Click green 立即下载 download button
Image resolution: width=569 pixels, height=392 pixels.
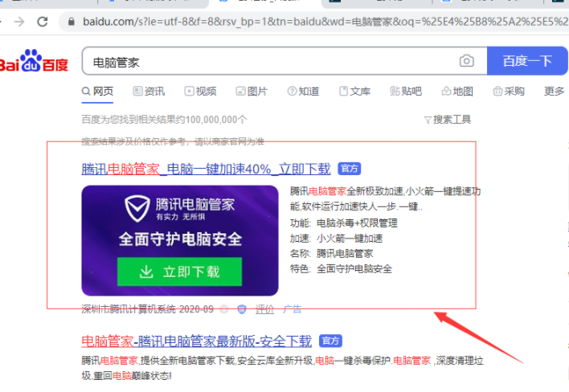tap(180, 272)
